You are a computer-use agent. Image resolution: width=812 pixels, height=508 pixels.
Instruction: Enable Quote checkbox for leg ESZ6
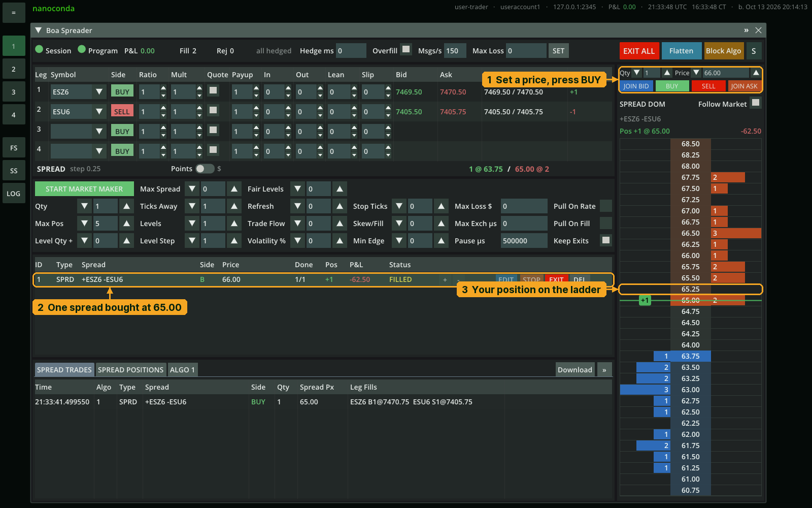pos(214,90)
